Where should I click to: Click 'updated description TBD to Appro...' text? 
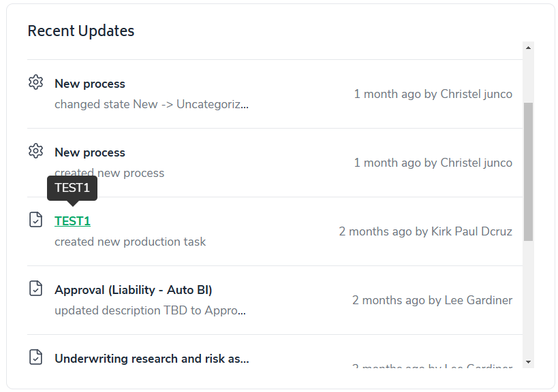click(150, 310)
